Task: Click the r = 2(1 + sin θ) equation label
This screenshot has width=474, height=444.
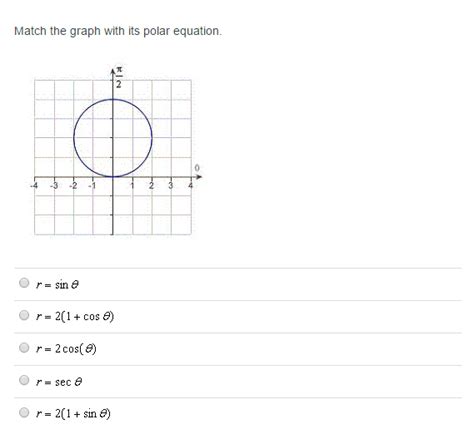Action: click(x=73, y=414)
